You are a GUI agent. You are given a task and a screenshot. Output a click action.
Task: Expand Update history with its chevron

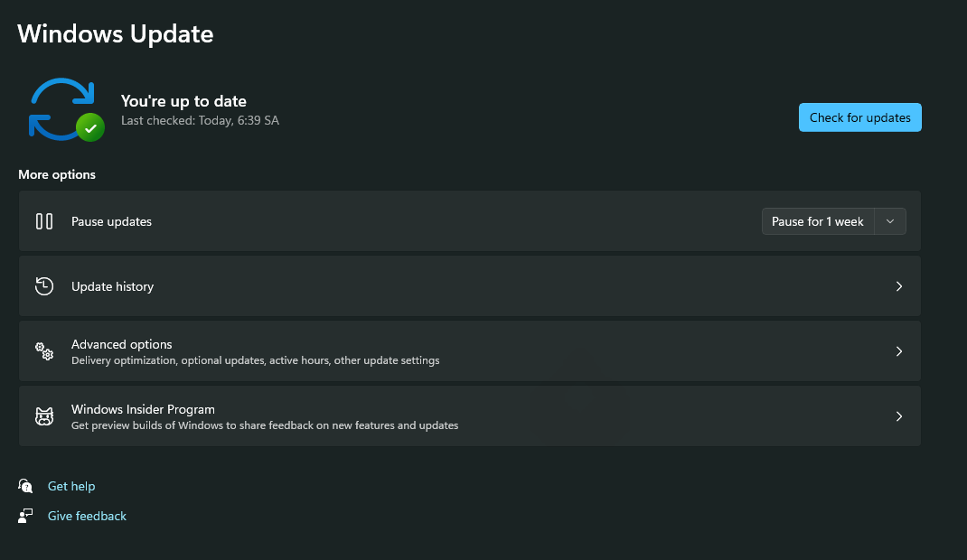(899, 286)
